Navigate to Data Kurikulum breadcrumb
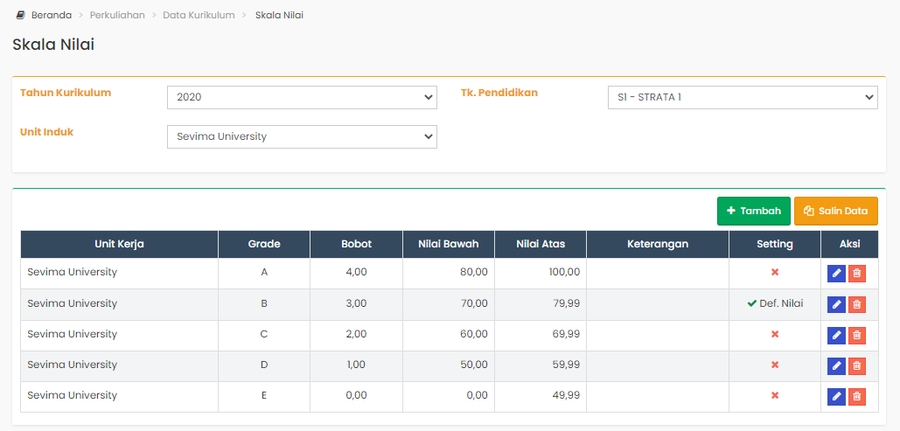The image size is (900, 431). coord(198,15)
